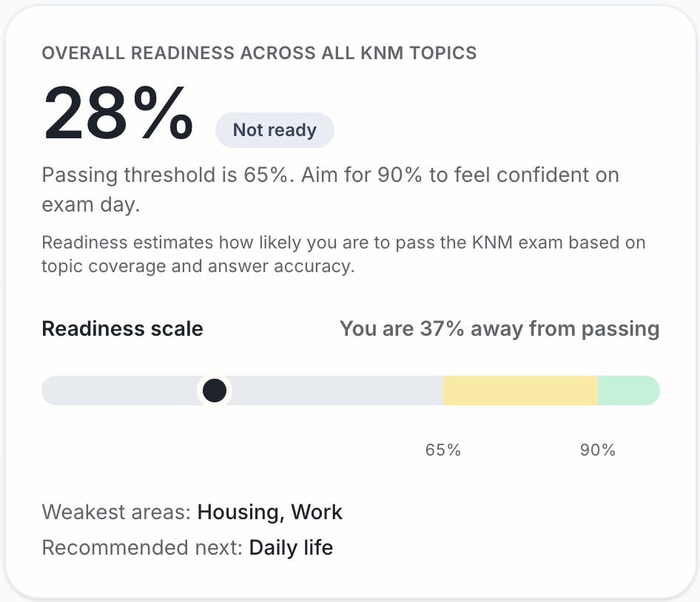
Task: Click the Weakest areas label
Action: point(116,512)
